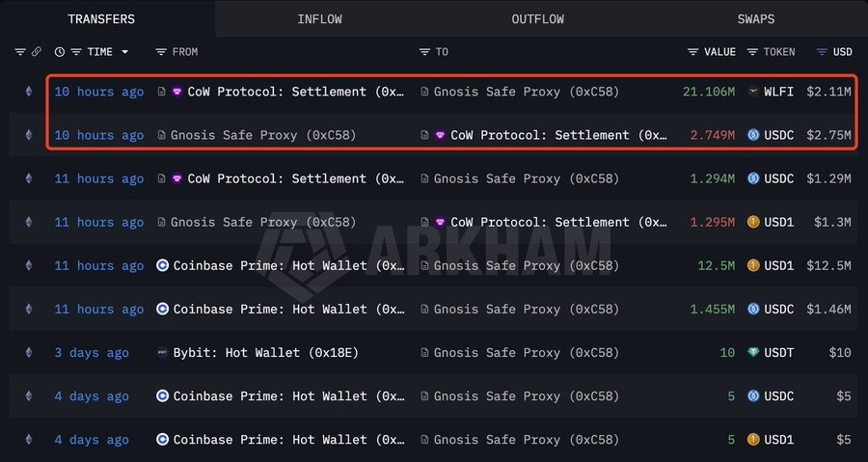Filter by VALUE column
This screenshot has height=462, width=868.
(692, 52)
